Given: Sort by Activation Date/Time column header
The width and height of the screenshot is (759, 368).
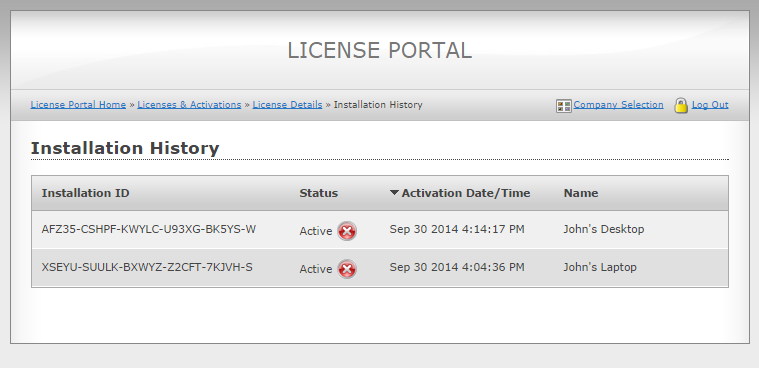Looking at the screenshot, I should (x=466, y=193).
